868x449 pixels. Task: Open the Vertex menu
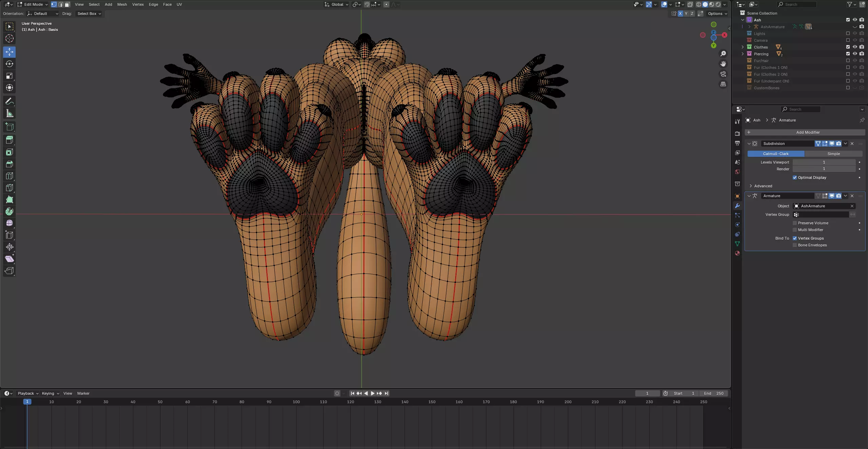138,4
